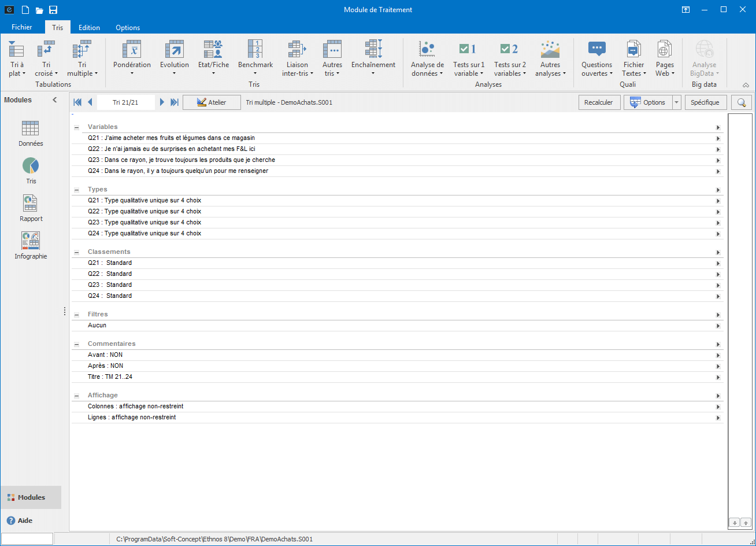Viewport: 756px width, 546px height.
Task: Click the Spécifique button
Action: [x=705, y=102]
